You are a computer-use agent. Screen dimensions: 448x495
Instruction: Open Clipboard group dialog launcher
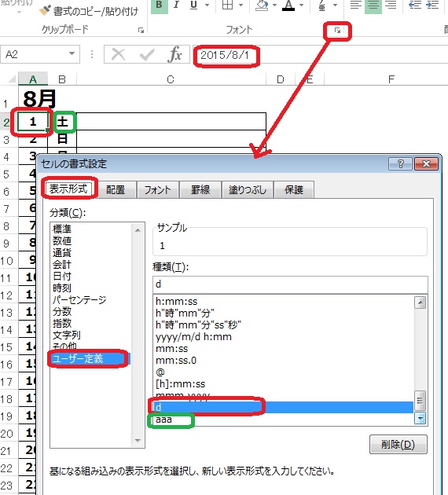point(141,30)
